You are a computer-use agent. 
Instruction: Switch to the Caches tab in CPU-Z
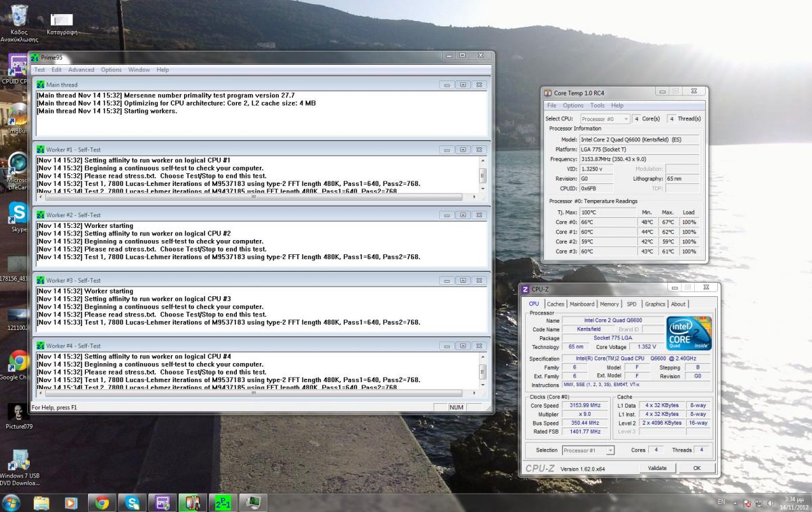pyautogui.click(x=556, y=304)
